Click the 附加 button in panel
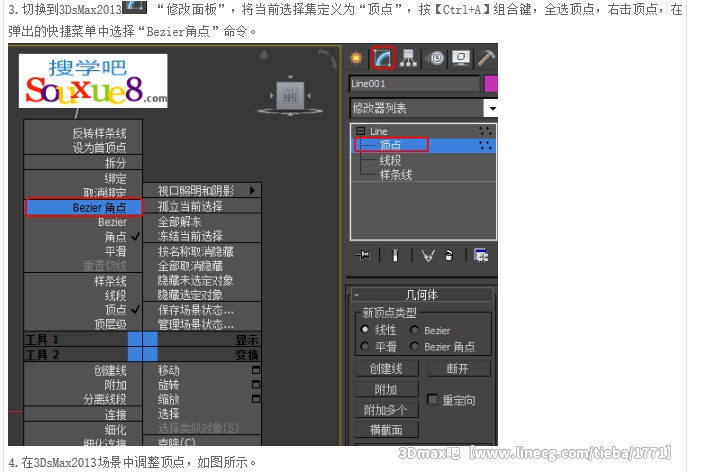Viewport: 711px width, 472px height. [386, 389]
